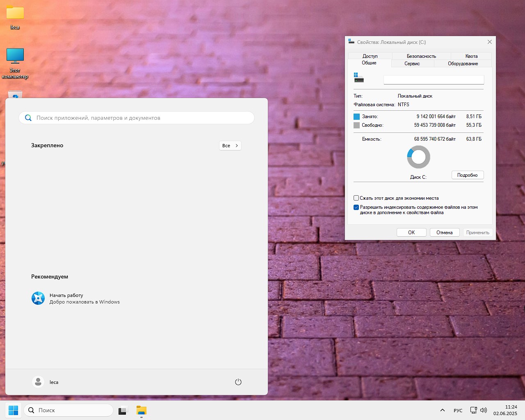This screenshot has height=420, width=525.
Task: Select the "Общие" tab
Action: point(369,63)
